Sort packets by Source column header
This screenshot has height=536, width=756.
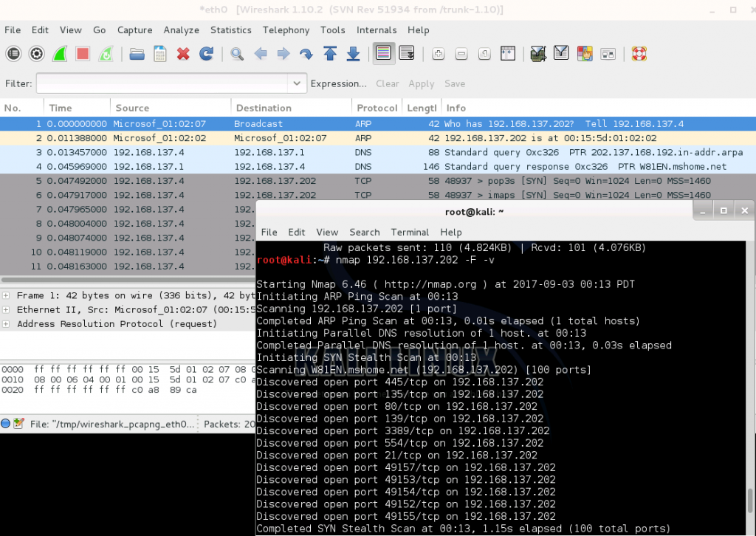[x=171, y=108]
